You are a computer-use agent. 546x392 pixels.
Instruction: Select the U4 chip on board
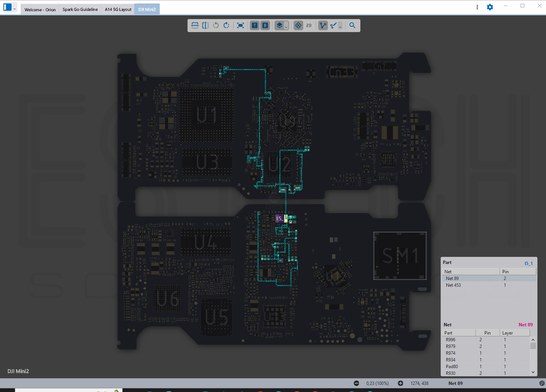click(x=205, y=243)
